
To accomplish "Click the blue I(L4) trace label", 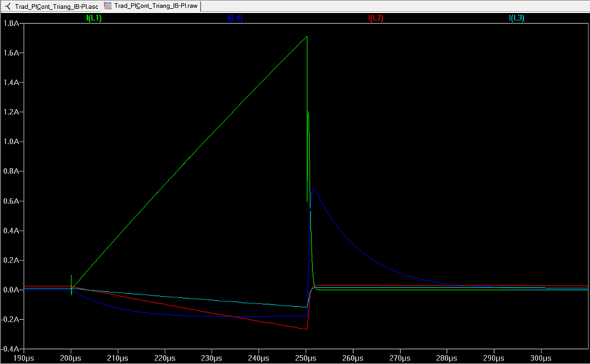I will (235, 18).
